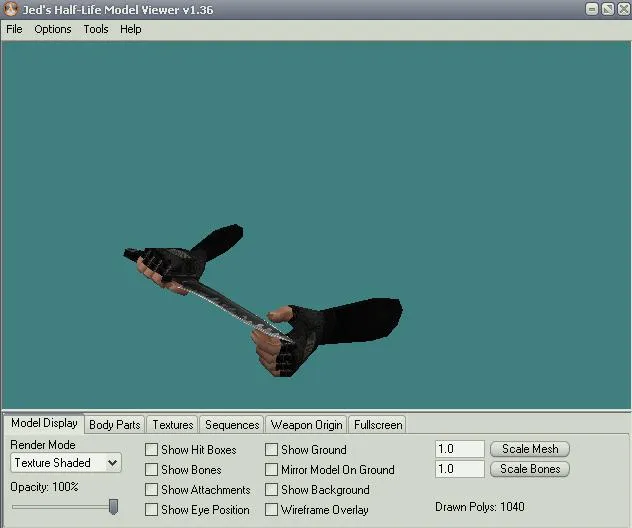Close the Half-Life Model Viewer window
Screen dimensions: 632x528
pos(622,10)
